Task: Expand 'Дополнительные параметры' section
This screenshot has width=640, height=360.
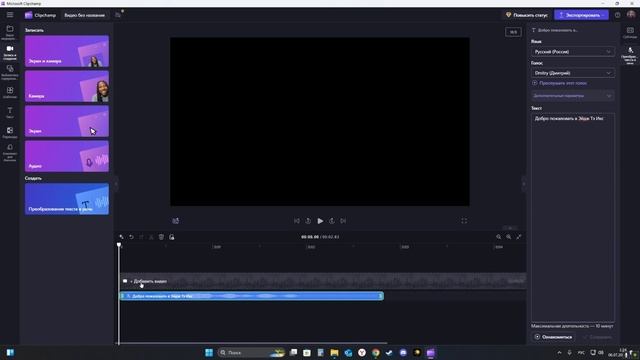Action: [x=573, y=96]
